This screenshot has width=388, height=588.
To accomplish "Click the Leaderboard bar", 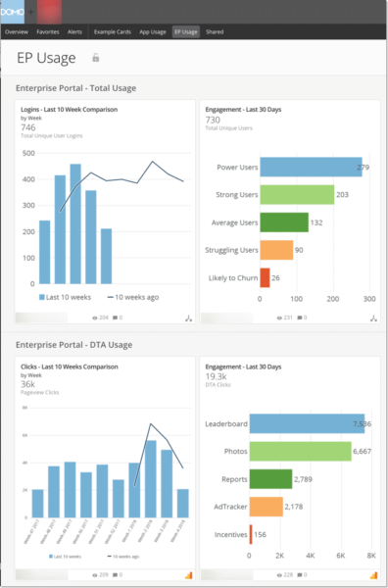I will (x=307, y=423).
